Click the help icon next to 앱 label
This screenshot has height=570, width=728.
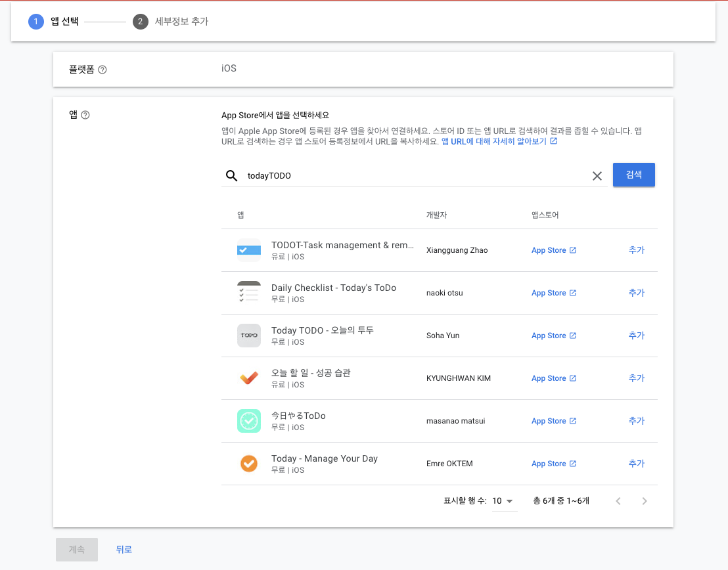(85, 115)
